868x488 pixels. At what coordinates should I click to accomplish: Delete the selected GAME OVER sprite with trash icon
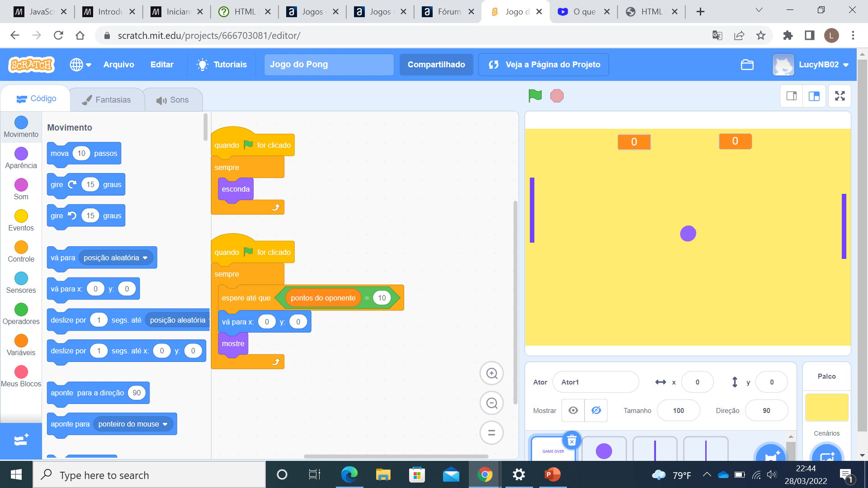[x=571, y=441]
